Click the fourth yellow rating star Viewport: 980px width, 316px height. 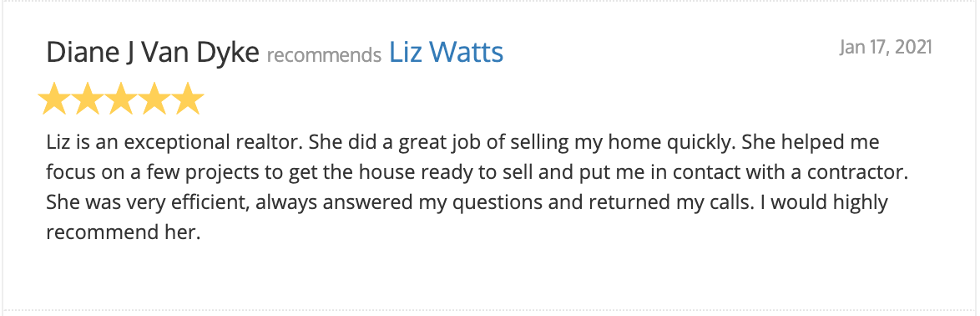(x=154, y=99)
